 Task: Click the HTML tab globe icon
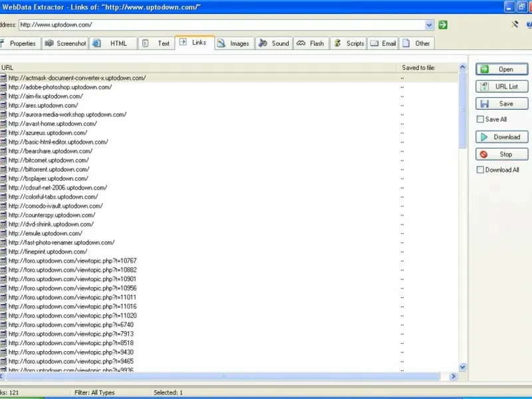click(x=96, y=43)
